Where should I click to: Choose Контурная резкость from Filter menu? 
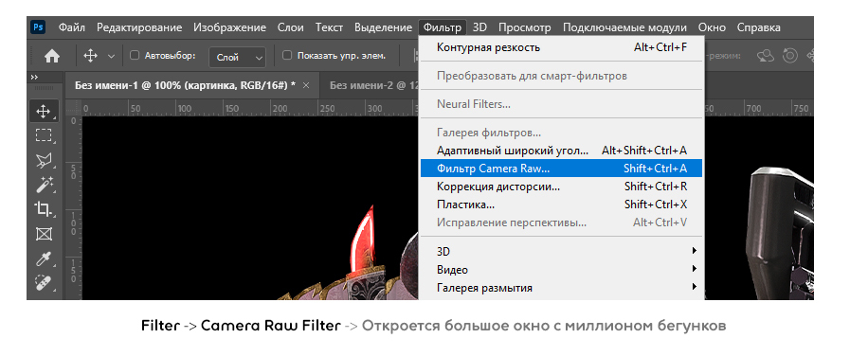tap(561, 47)
